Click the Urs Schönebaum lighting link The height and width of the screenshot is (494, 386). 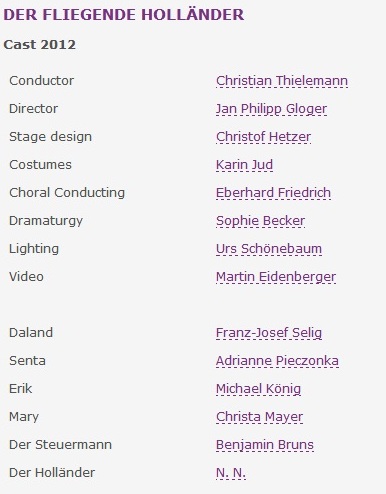pos(269,249)
